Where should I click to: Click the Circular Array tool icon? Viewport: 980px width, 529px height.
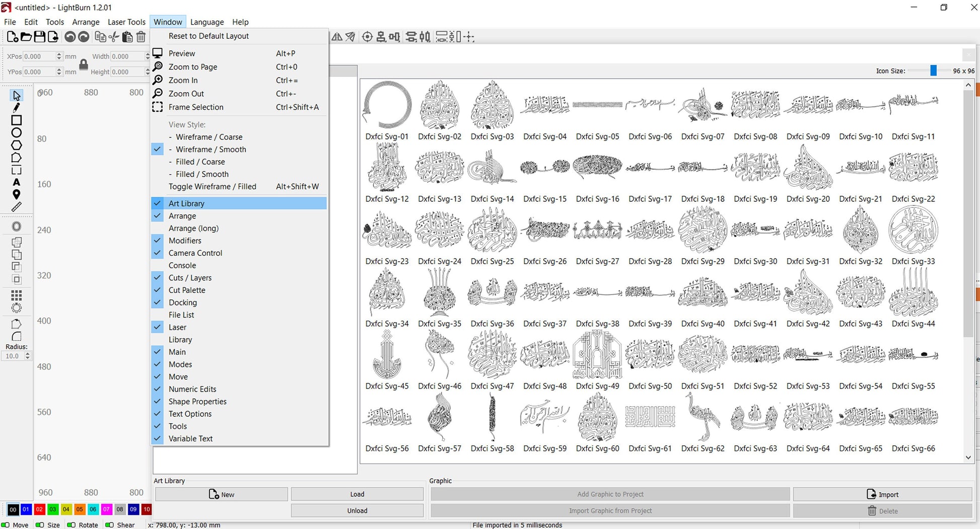[17, 308]
